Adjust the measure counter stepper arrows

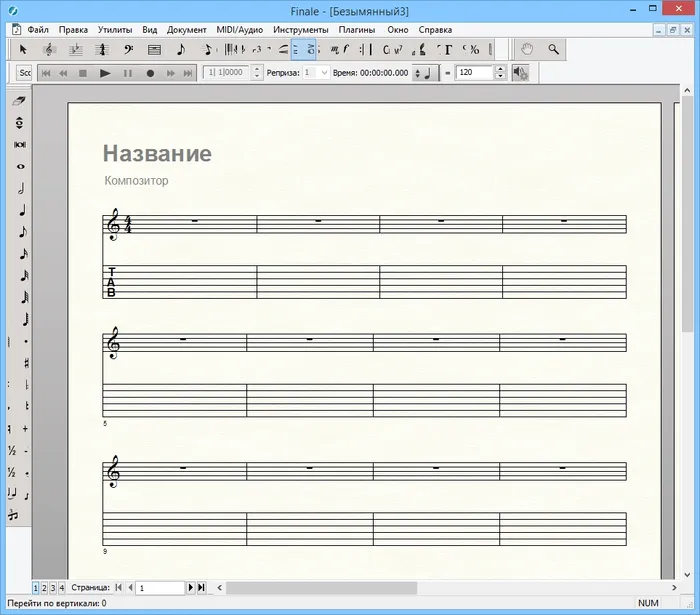257,72
